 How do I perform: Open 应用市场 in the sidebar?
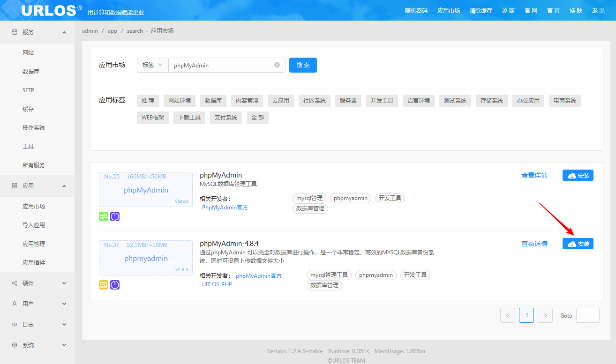point(34,207)
